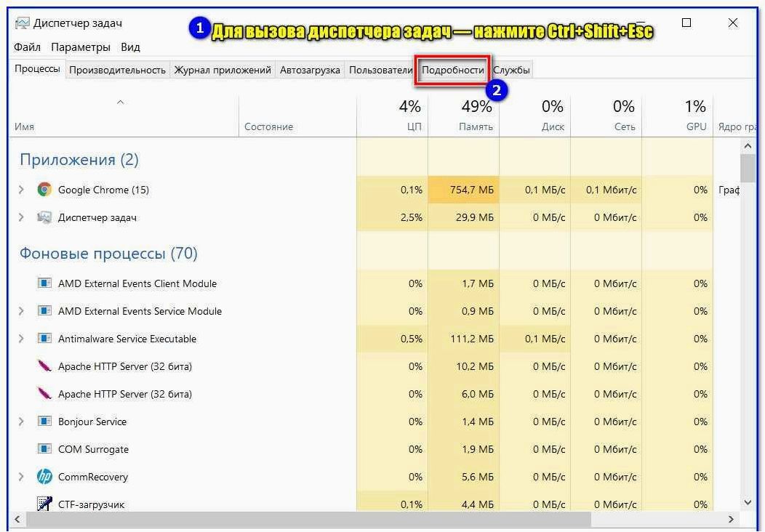Select the first Apache HTTP Server feather icon

pyautogui.click(x=44, y=366)
